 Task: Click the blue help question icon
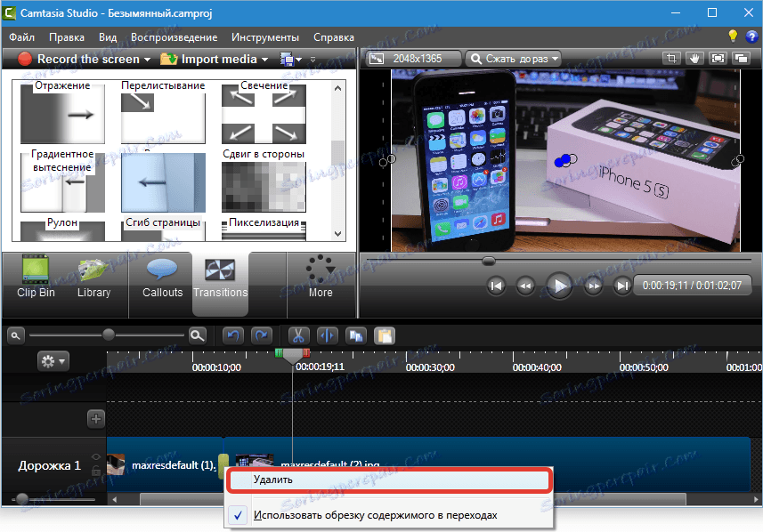(x=751, y=36)
